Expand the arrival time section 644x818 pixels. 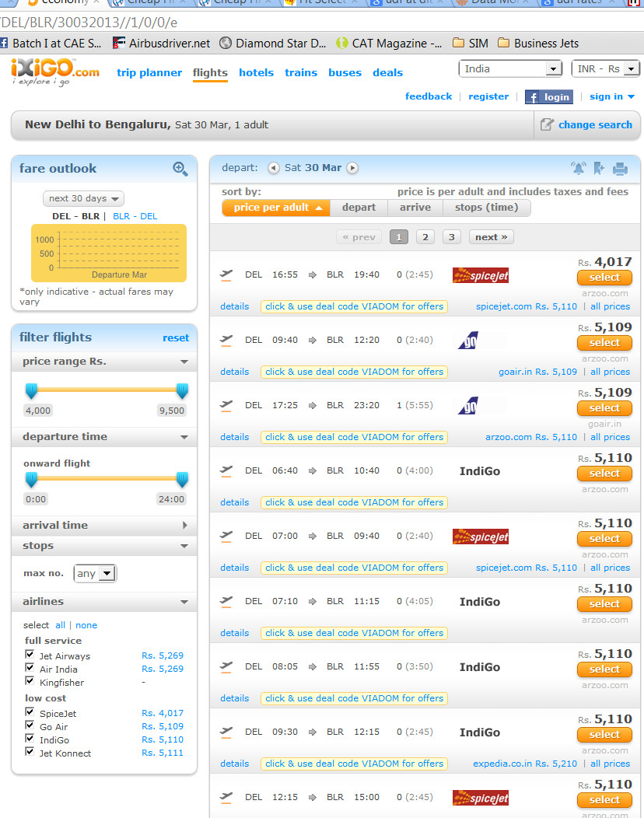coord(104,526)
